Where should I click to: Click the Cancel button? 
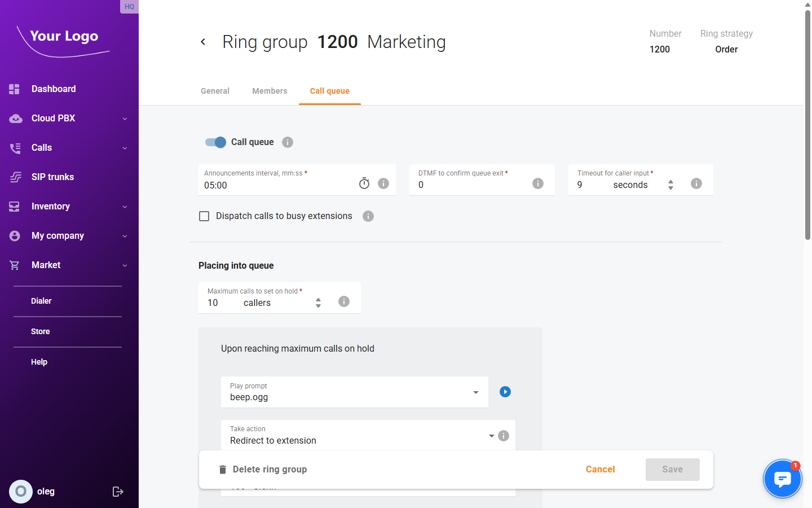600,469
